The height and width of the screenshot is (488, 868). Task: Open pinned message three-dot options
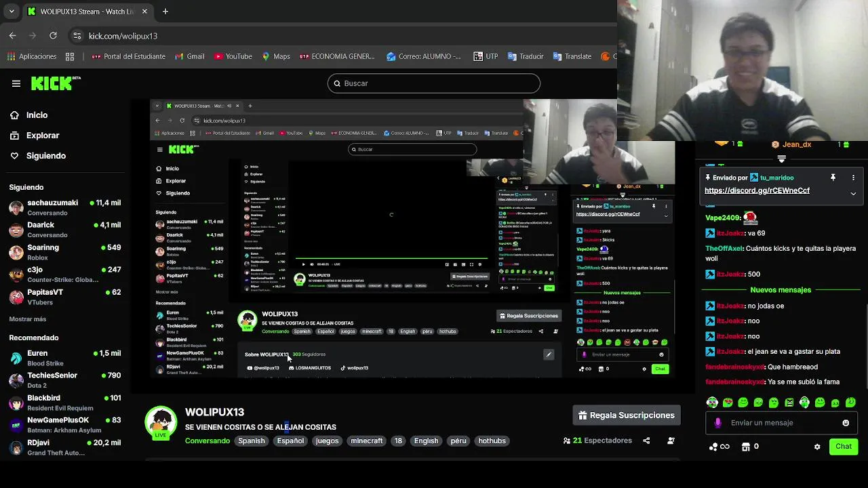853,178
